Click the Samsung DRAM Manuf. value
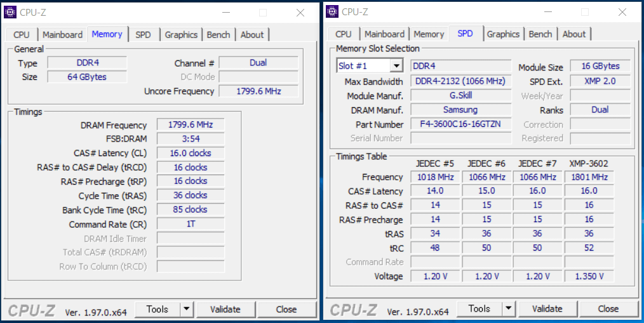The height and width of the screenshot is (323, 644). (x=461, y=110)
